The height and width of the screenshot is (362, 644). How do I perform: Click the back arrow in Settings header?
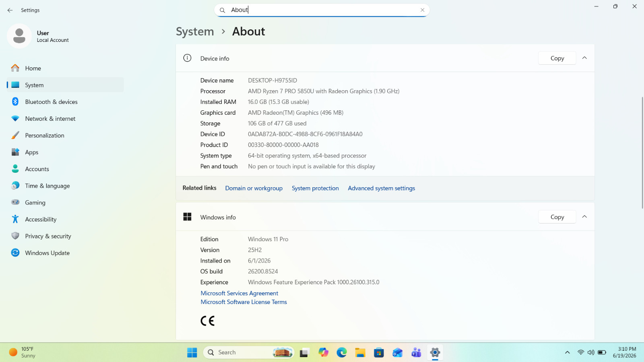click(x=10, y=10)
